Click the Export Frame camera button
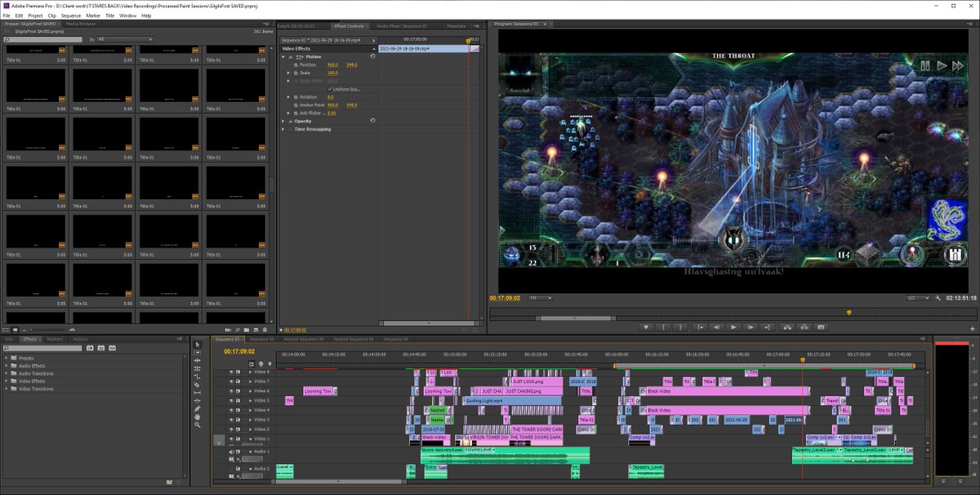 point(820,327)
